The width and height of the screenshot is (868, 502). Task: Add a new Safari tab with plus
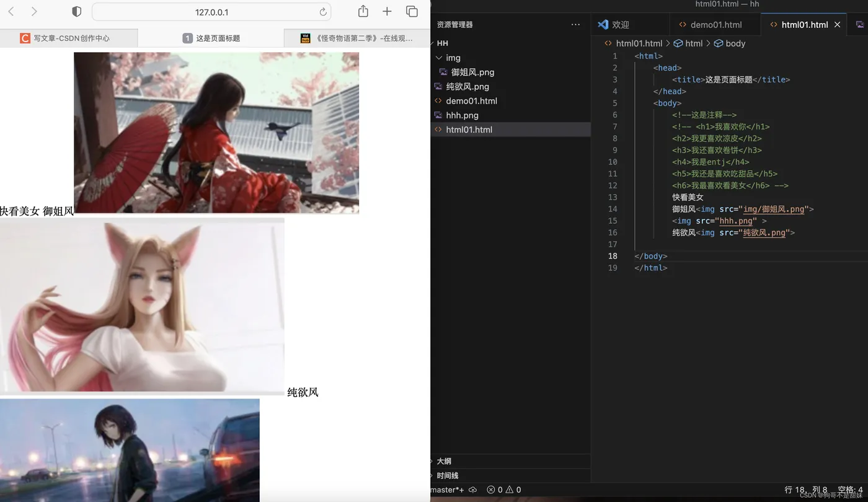point(387,11)
